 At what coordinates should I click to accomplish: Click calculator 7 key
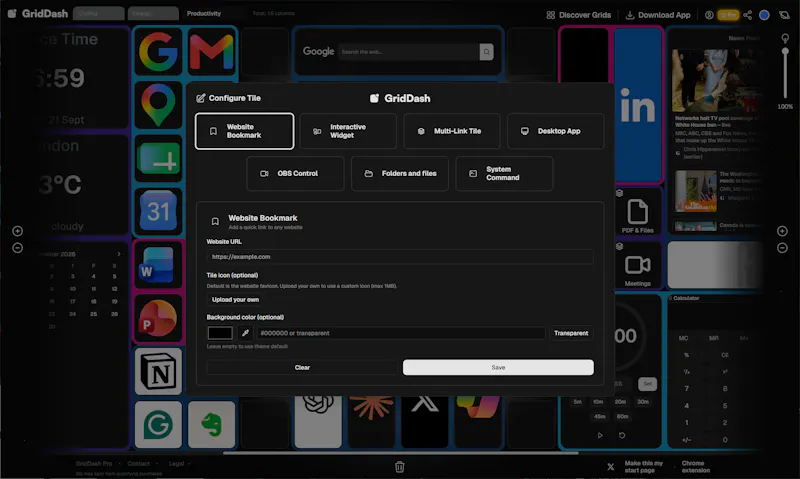point(686,389)
